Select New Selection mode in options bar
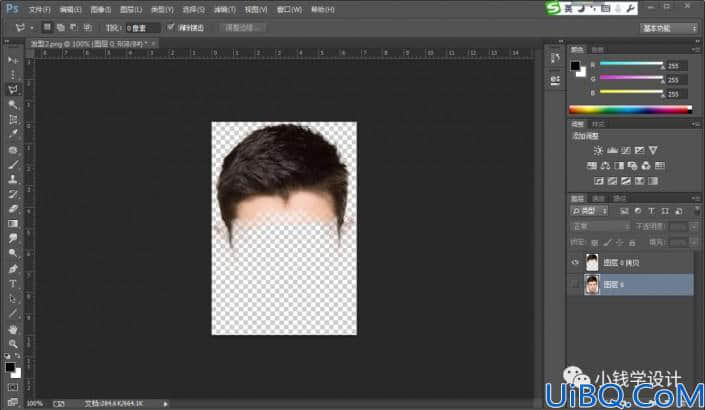The width and height of the screenshot is (705, 410). 47,27
